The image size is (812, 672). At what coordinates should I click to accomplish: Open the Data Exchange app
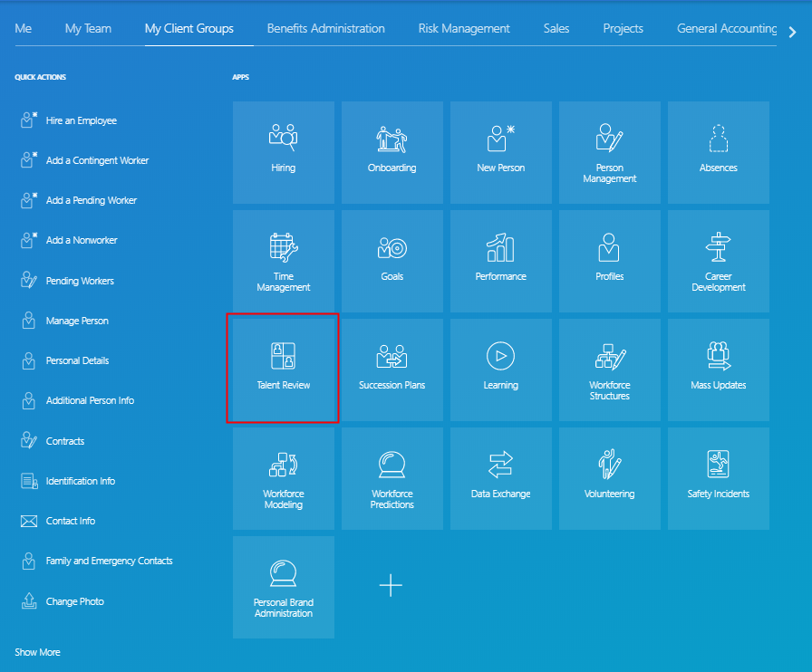[x=500, y=478]
